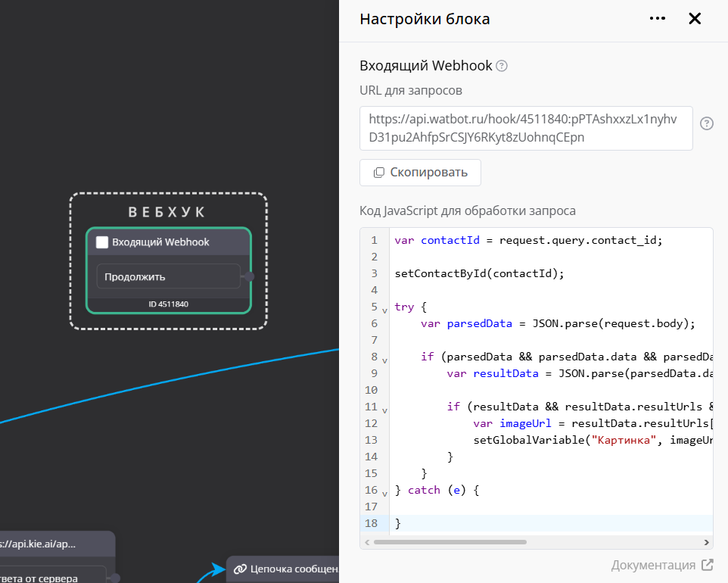The width and height of the screenshot is (728, 583).
Task: Select the ВЕБХУК group title
Action: [x=168, y=211]
